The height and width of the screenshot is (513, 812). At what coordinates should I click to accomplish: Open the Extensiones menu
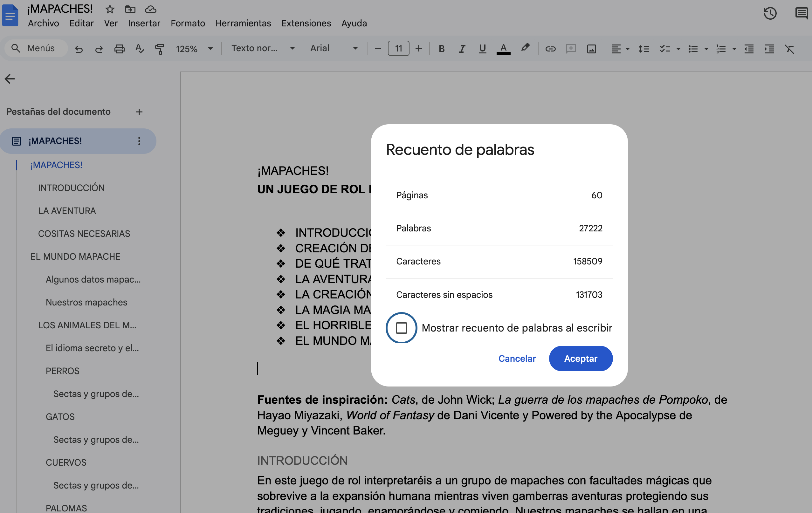306,23
